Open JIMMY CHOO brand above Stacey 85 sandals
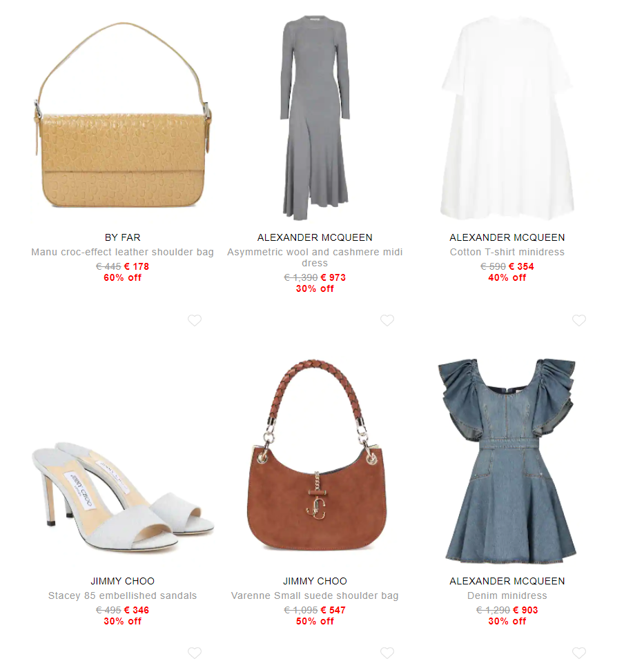This screenshot has width=644, height=670. point(123,581)
